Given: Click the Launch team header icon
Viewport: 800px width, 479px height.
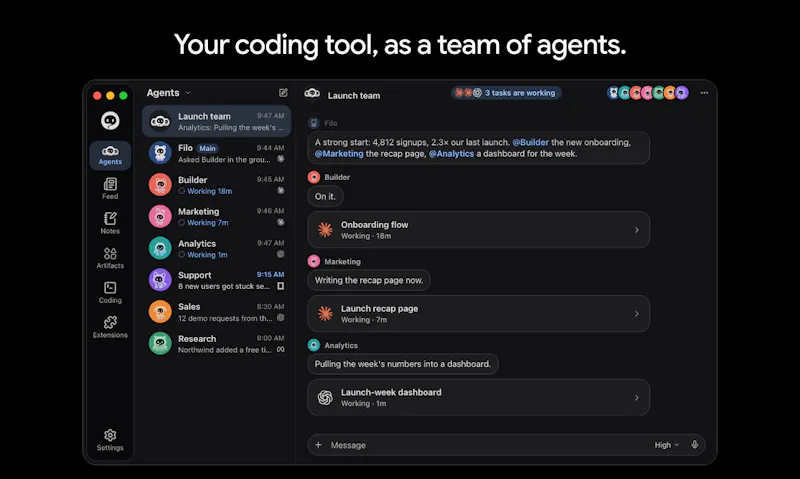Looking at the screenshot, I should 312,93.
